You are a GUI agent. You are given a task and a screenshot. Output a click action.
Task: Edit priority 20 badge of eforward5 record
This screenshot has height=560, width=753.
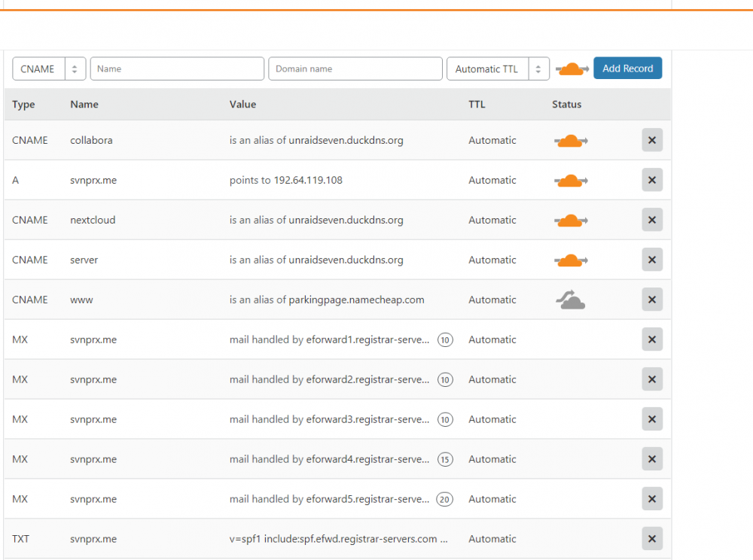click(x=445, y=499)
